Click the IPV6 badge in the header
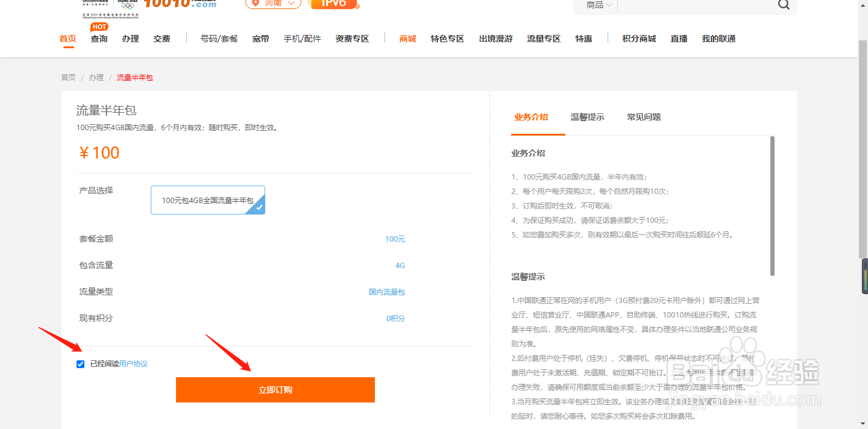 tap(334, 4)
